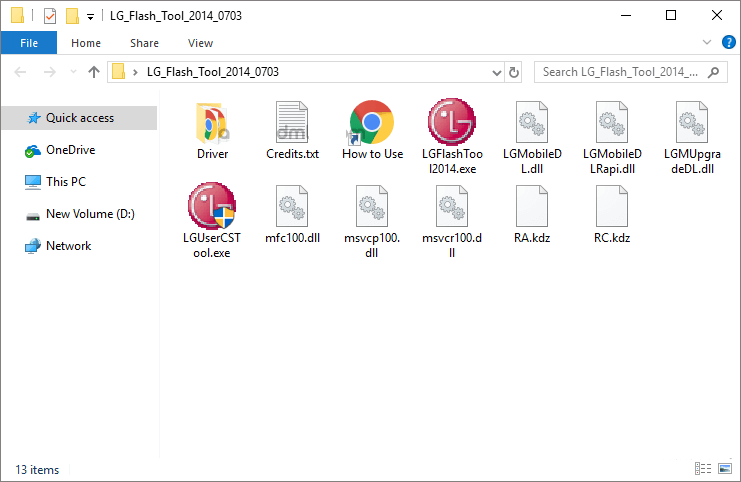Expand the address bar history dropdown
This screenshot has height=482, width=741.
[x=497, y=72]
